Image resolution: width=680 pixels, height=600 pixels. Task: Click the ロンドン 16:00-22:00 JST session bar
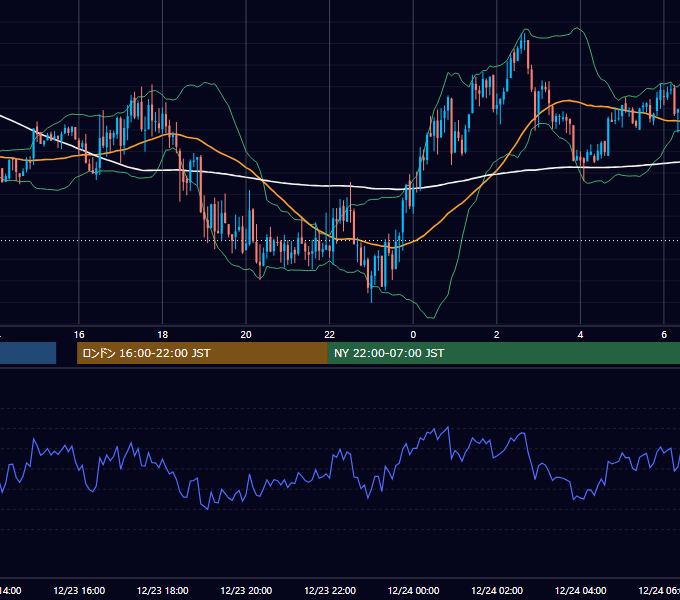[x=202, y=353]
